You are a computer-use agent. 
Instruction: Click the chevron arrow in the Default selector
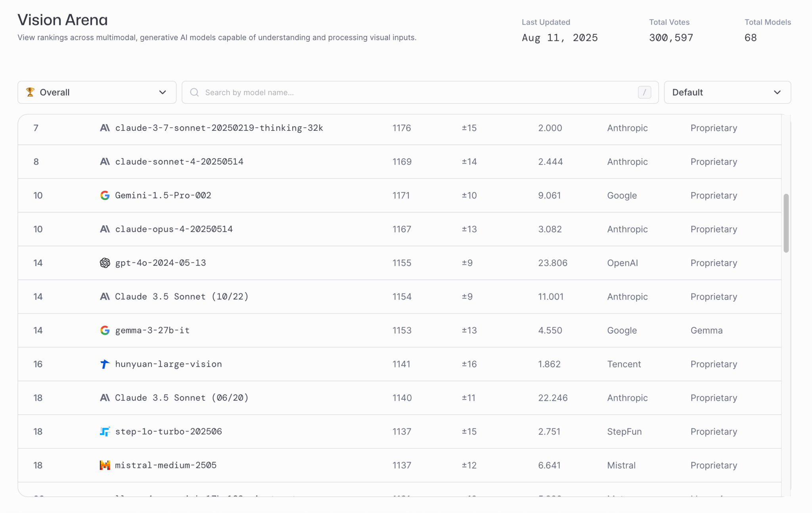[777, 92]
